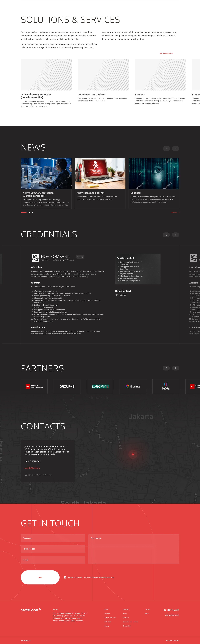Download all credentials in PDF

(40, 475)
